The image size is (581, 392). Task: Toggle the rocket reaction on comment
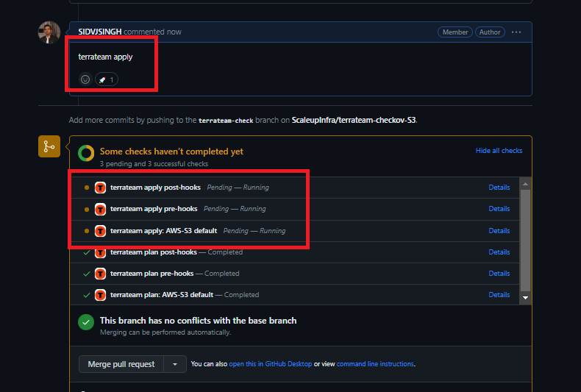pyautogui.click(x=107, y=79)
